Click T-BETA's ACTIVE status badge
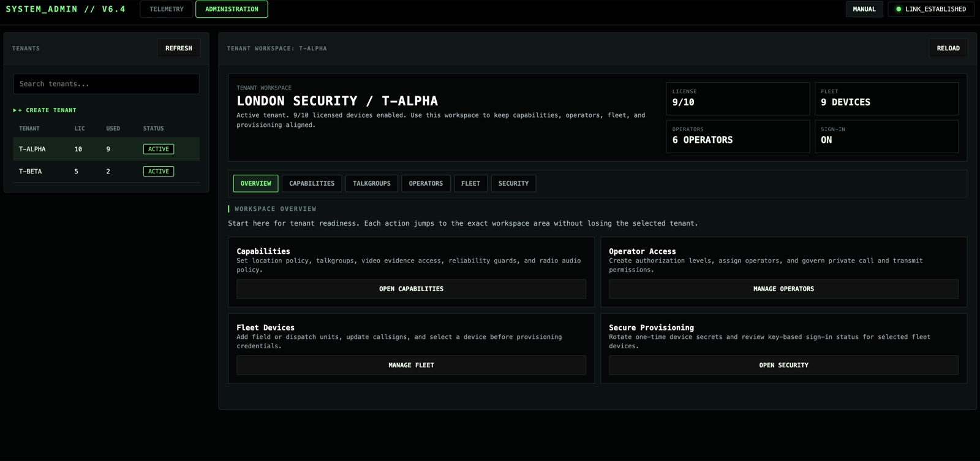The width and height of the screenshot is (980, 461). pyautogui.click(x=159, y=172)
